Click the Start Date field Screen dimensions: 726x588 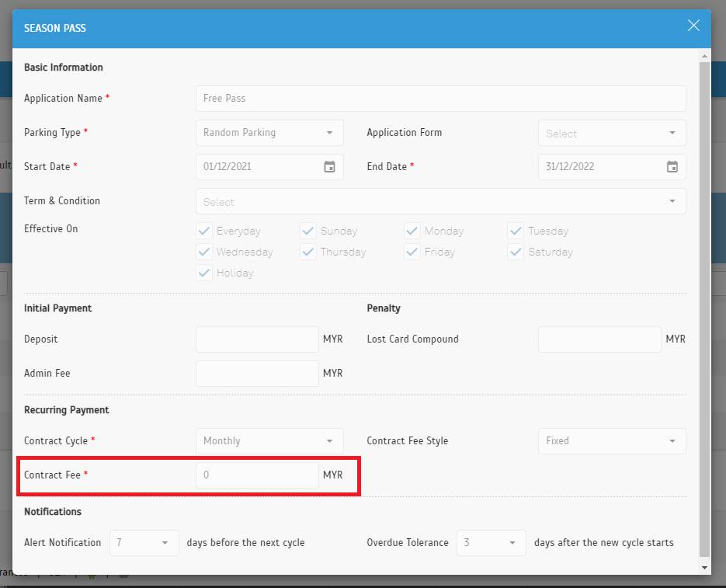[x=269, y=167]
